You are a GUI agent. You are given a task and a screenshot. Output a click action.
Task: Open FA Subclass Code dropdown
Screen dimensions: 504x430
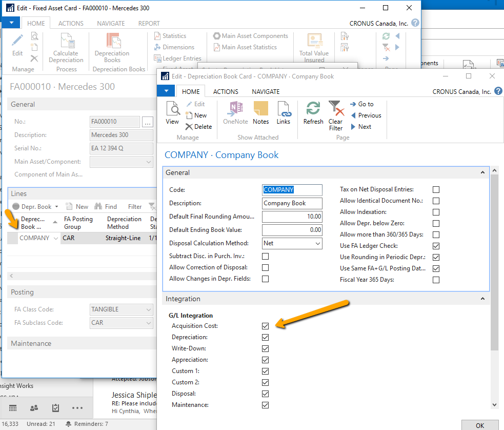[149, 323]
